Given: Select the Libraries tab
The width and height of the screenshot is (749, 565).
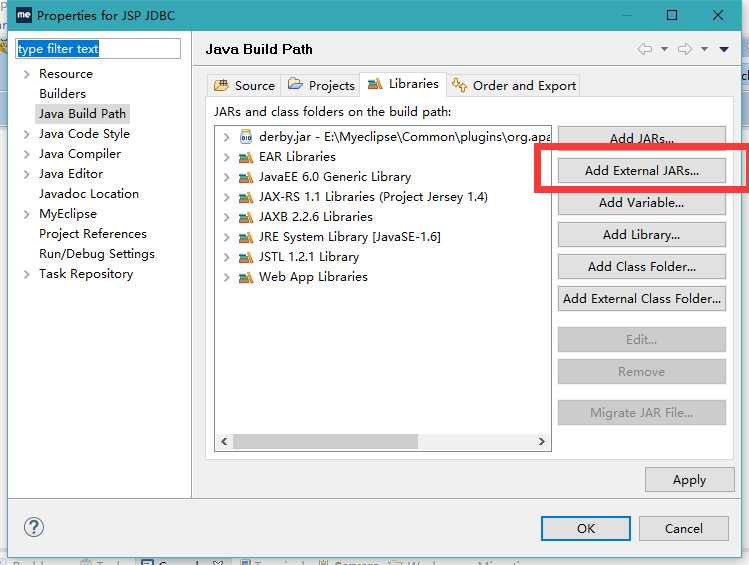Looking at the screenshot, I should click(x=403, y=84).
